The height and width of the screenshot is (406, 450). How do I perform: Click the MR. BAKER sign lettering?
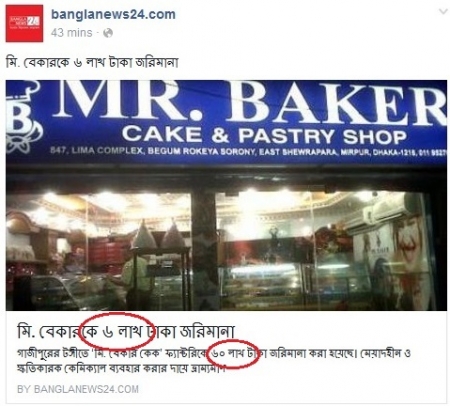tap(252, 102)
